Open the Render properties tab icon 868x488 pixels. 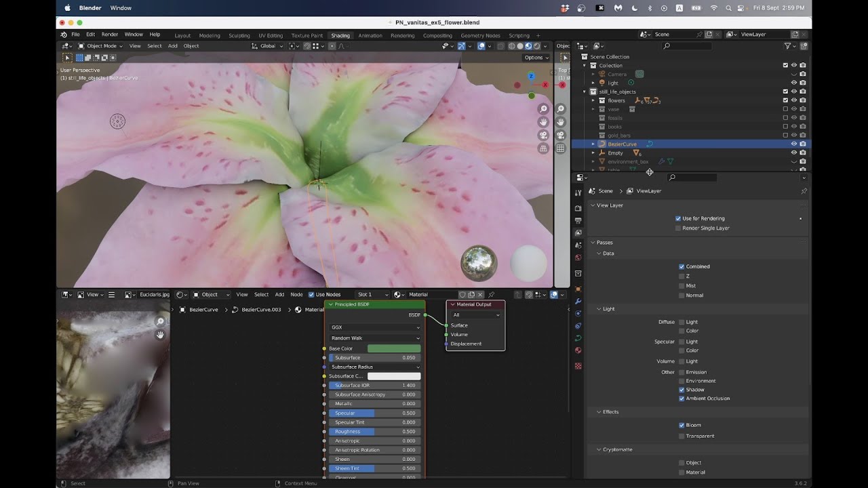click(578, 208)
